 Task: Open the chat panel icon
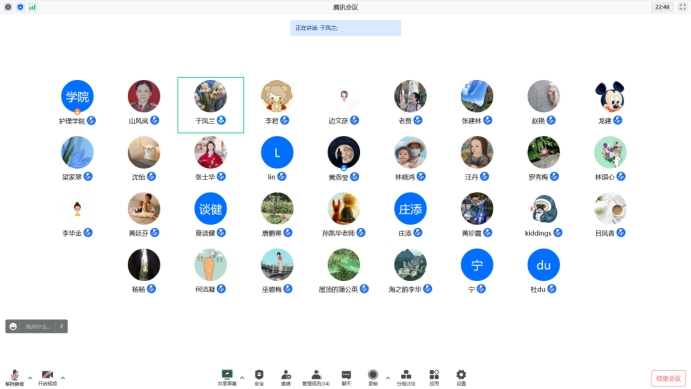(346, 378)
